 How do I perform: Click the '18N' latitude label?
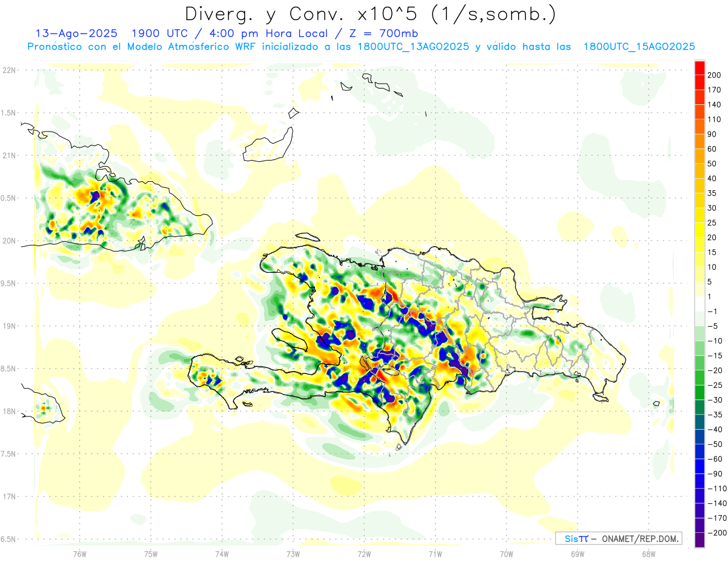coord(10,411)
